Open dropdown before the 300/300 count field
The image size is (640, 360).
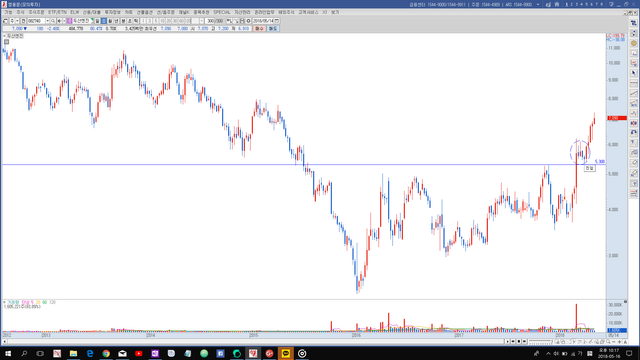click(x=202, y=21)
